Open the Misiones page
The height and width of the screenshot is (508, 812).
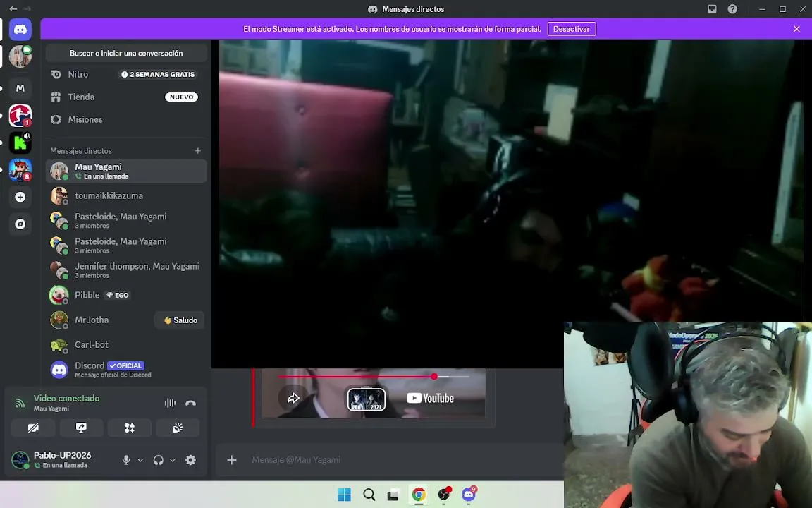(126, 119)
